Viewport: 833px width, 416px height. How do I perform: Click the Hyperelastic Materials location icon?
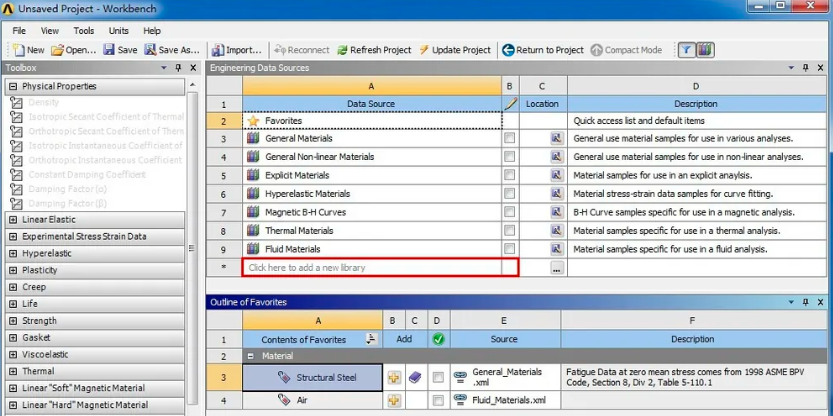coord(556,193)
